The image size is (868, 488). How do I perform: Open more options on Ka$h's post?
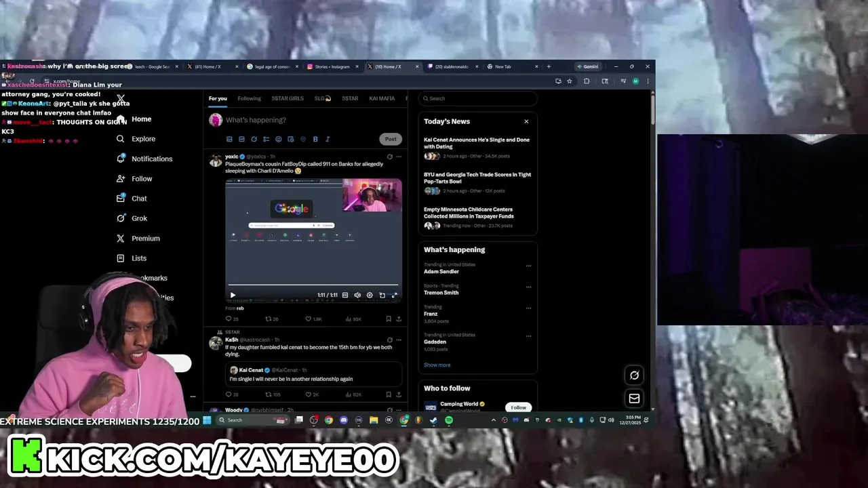[x=399, y=340]
